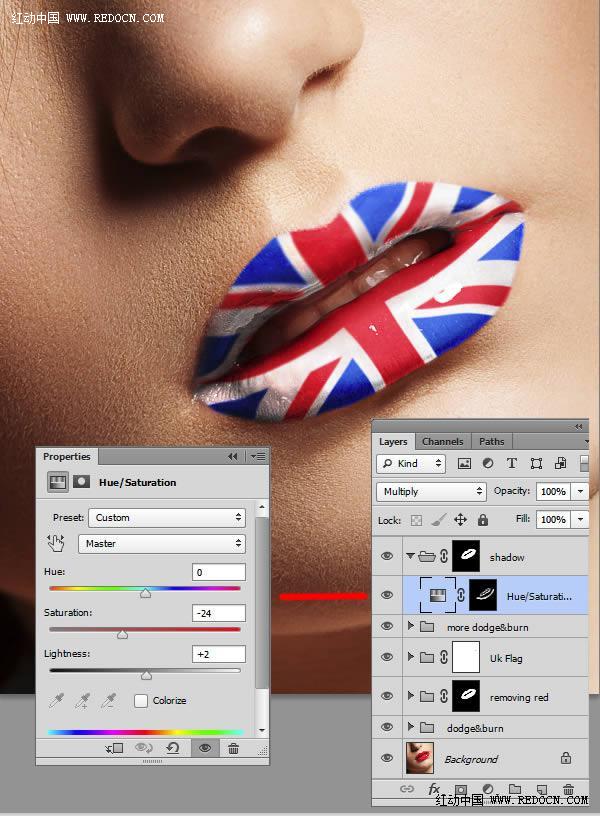This screenshot has width=600, height=816.
Task: Click the Saturation value field
Action: click(219, 613)
